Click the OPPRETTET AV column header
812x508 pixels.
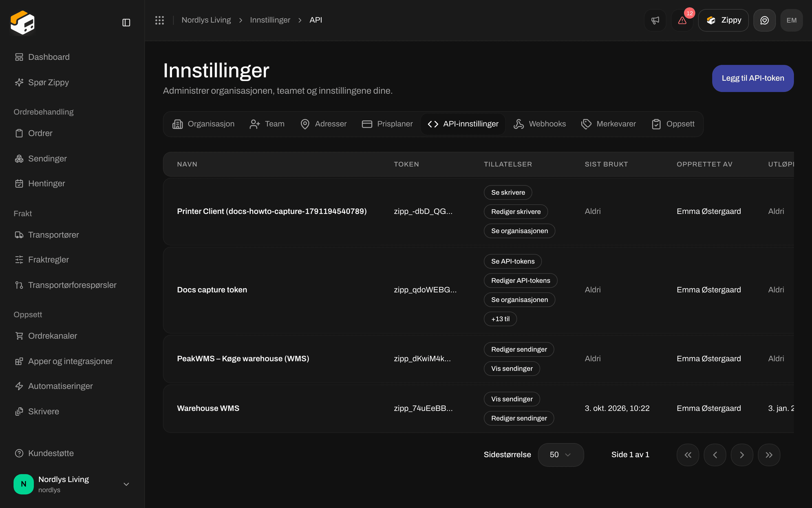(704, 164)
